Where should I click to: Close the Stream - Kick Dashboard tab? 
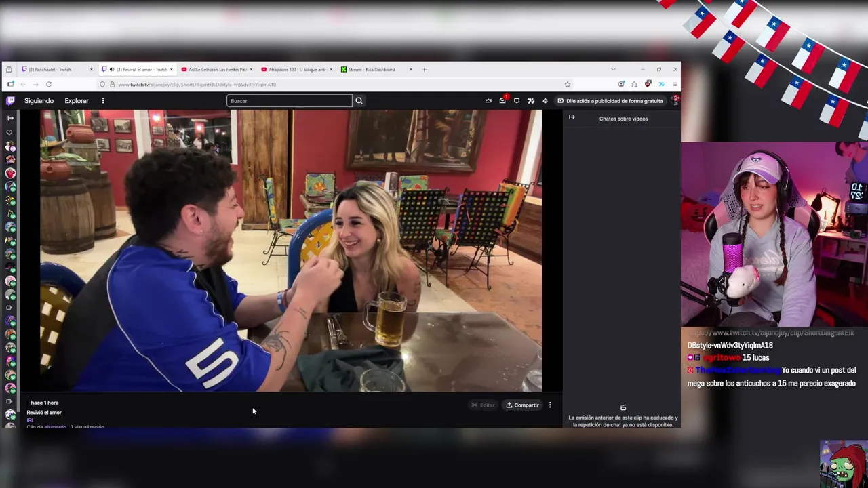pyautogui.click(x=410, y=69)
